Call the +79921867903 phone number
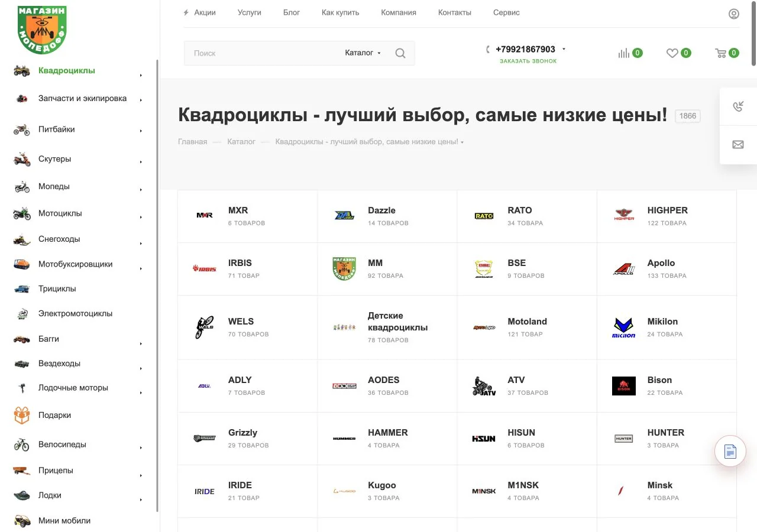This screenshot has height=532, width=757. pyautogui.click(x=525, y=49)
